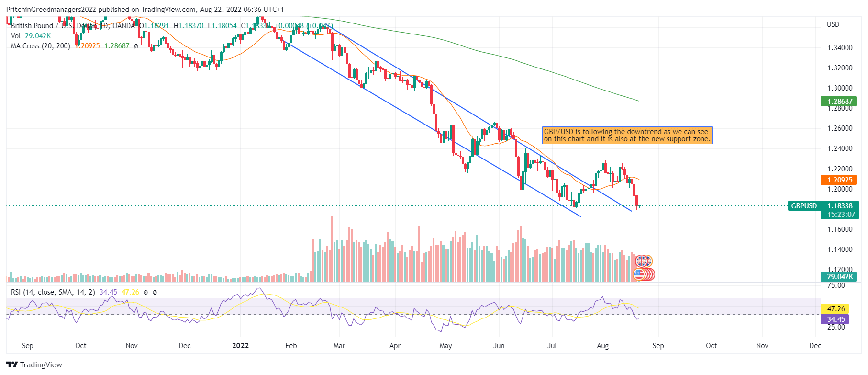Click the May label on time axis
This screenshot has height=375, width=868.
click(445, 346)
